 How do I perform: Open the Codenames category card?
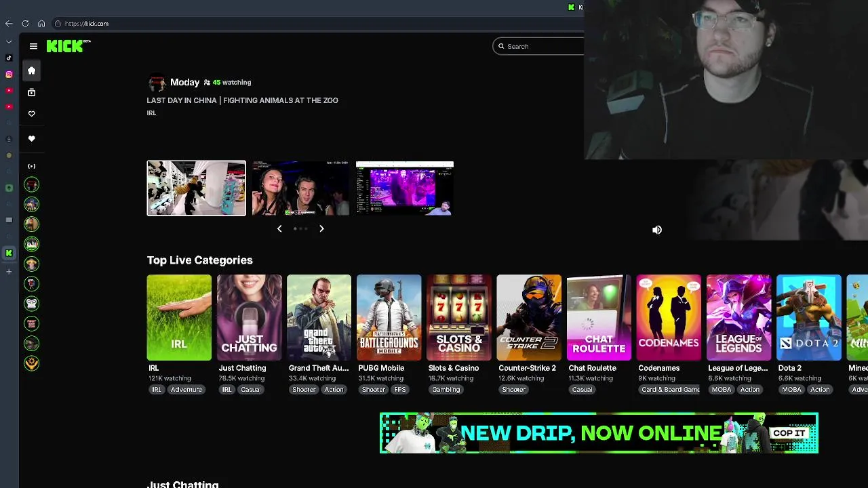(x=669, y=317)
